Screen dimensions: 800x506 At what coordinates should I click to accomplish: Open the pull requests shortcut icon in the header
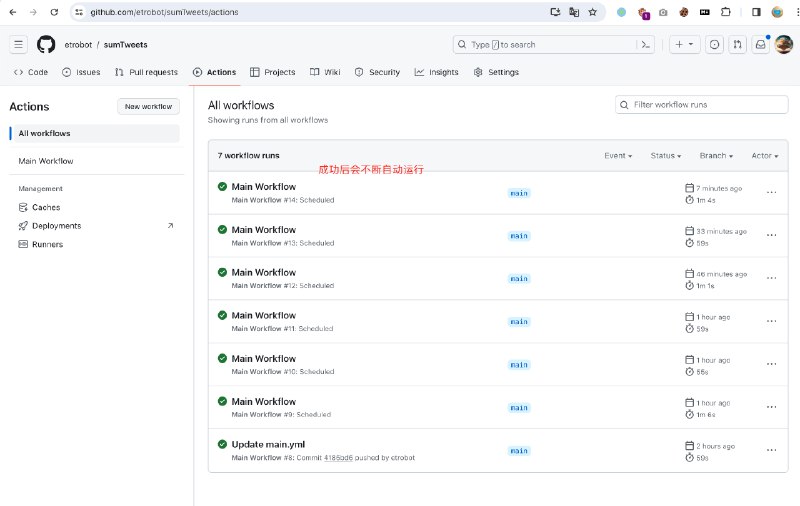737,45
